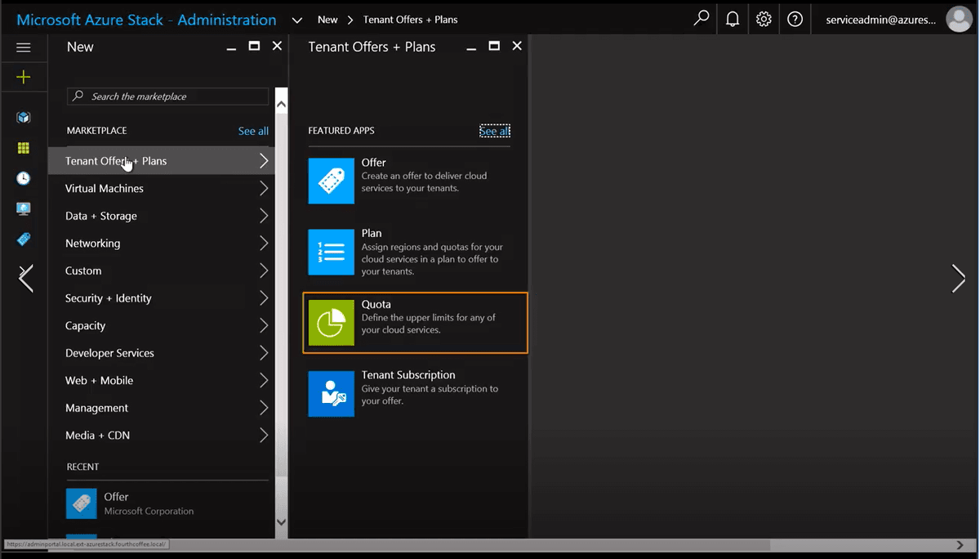Image resolution: width=980 pixels, height=559 pixels.
Task: Expand the Networking chevron
Action: pyautogui.click(x=264, y=244)
